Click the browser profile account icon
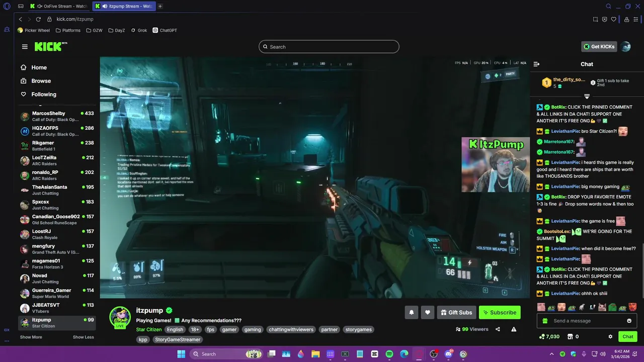 tap(626, 19)
